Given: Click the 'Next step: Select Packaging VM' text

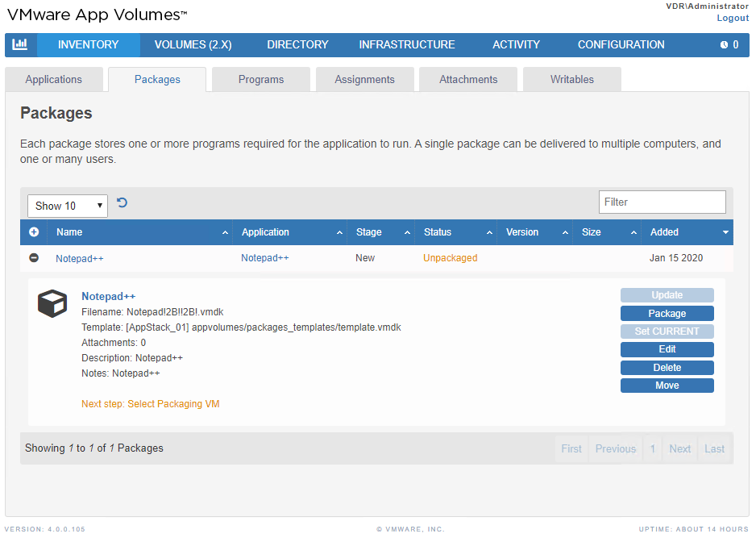Looking at the screenshot, I should pos(151,404).
